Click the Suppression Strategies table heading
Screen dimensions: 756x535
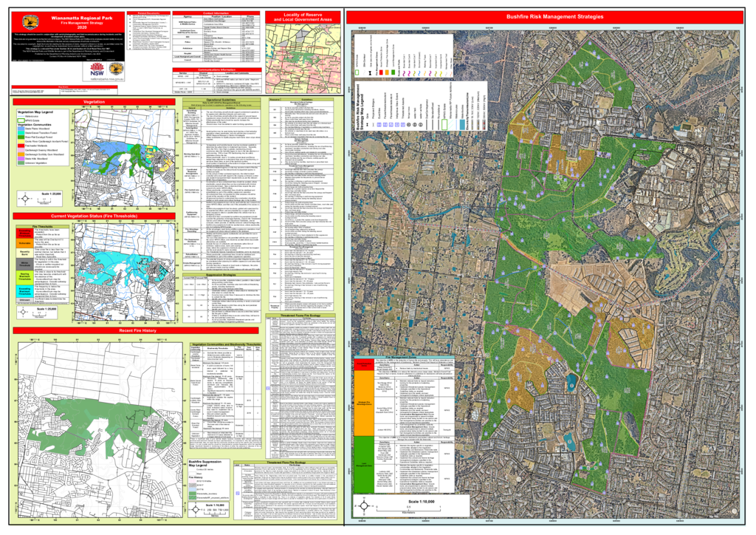(221, 276)
